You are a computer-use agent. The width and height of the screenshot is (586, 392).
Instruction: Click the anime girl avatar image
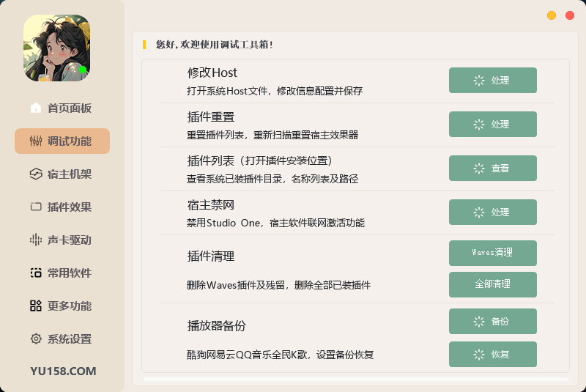[57, 48]
